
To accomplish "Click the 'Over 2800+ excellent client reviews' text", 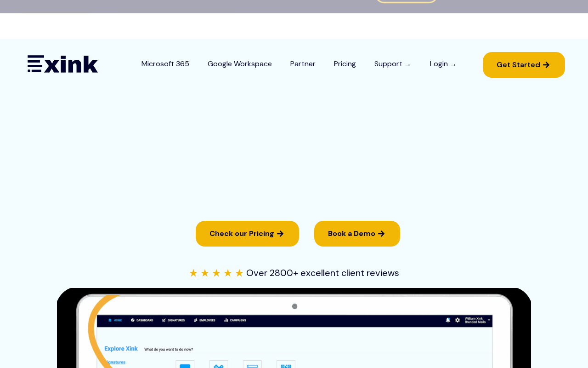I will [322, 273].
